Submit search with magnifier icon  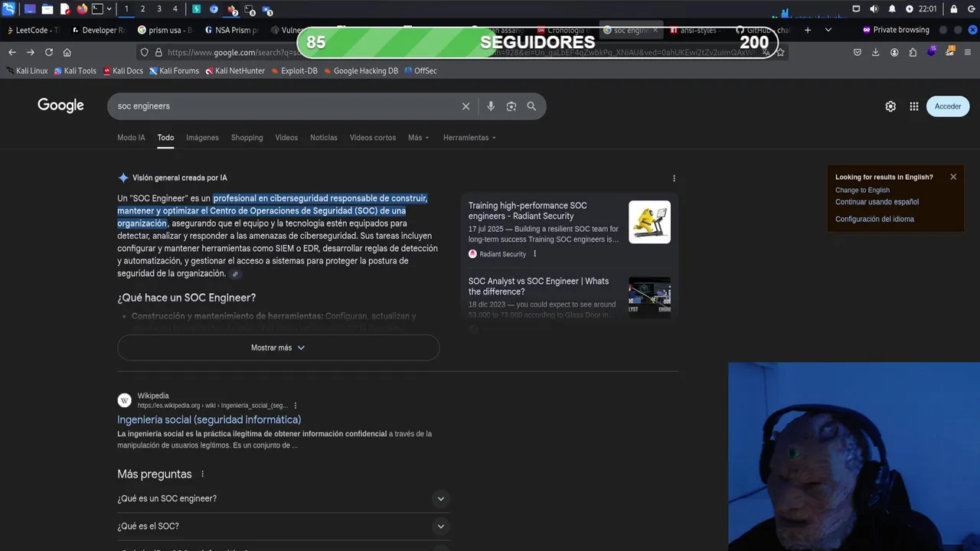(531, 106)
